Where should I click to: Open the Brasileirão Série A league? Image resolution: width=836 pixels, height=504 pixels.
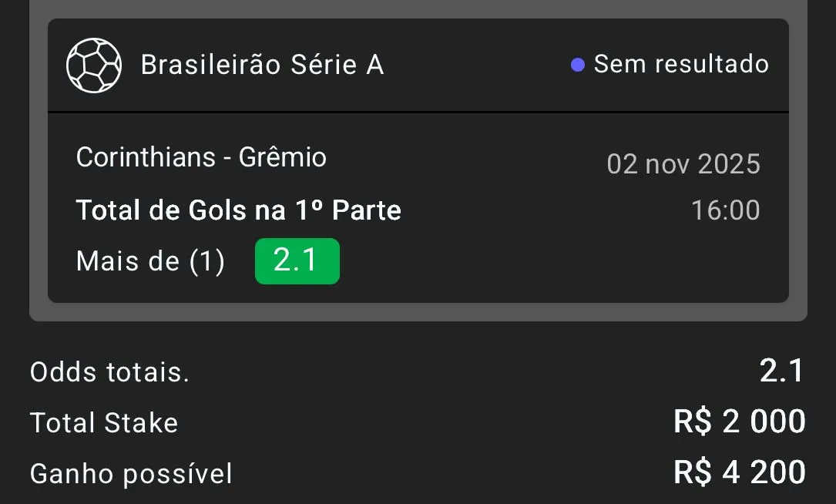[x=262, y=66]
